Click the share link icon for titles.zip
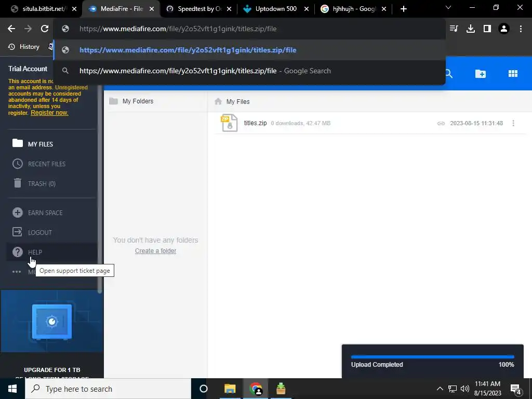The image size is (532, 399). (x=441, y=123)
